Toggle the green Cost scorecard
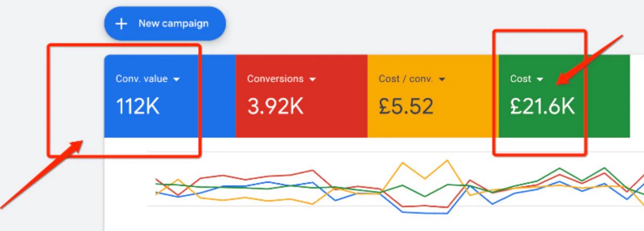644x231 pixels. click(x=564, y=96)
